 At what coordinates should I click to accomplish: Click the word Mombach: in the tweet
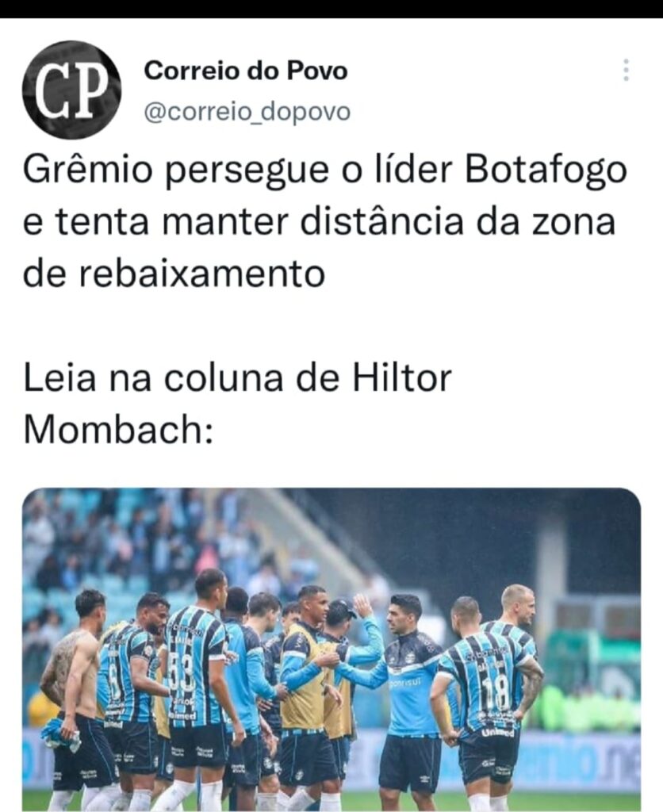(118, 430)
